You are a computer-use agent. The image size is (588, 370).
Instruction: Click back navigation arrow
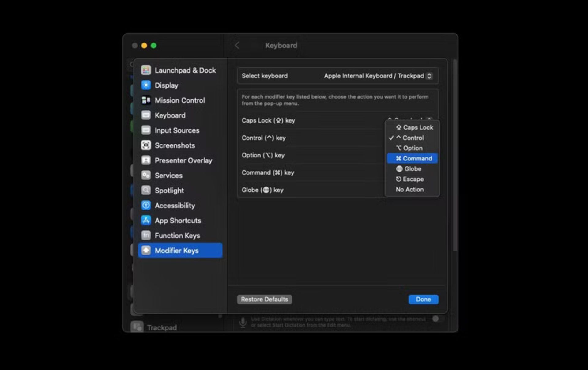237,46
